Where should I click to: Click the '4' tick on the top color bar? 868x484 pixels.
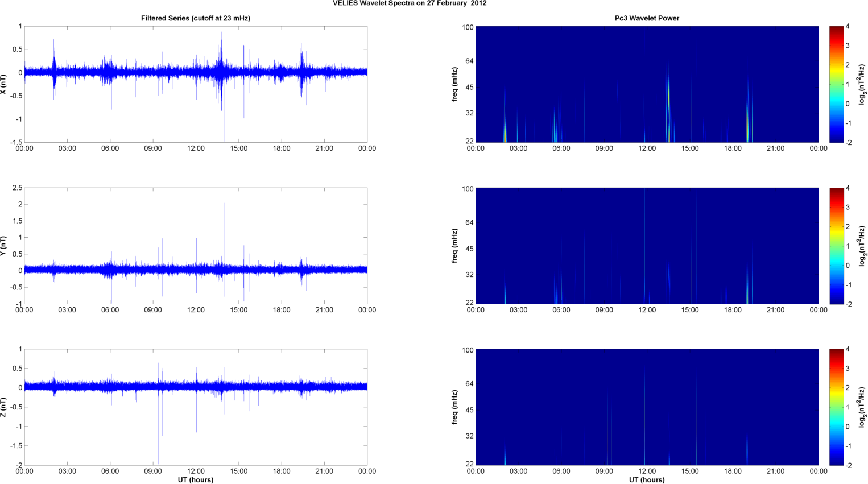pos(848,27)
